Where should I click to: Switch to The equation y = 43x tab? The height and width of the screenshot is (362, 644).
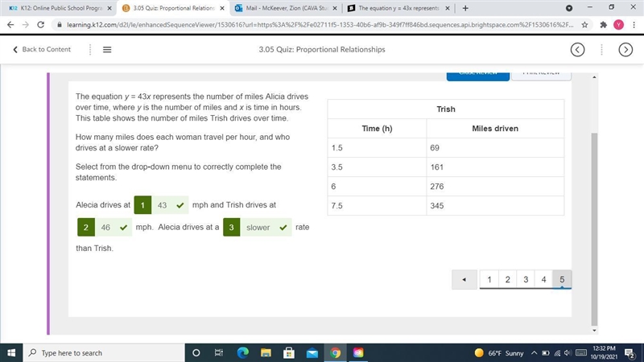[398, 8]
